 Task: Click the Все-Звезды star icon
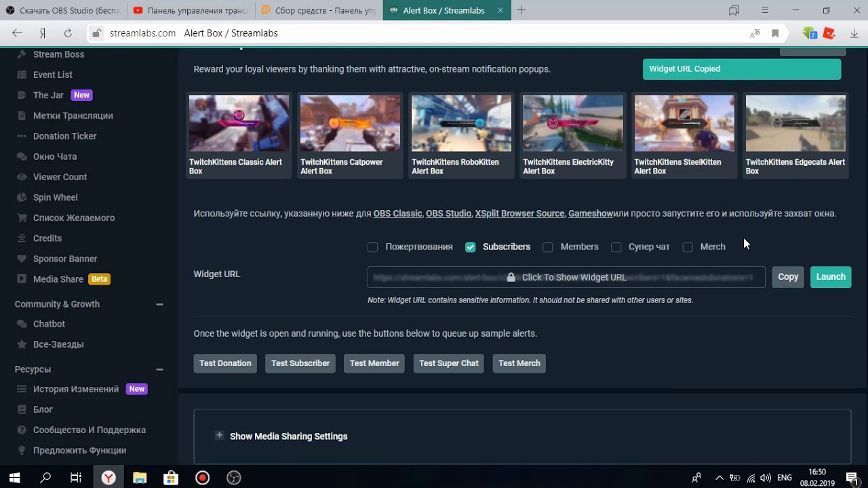click(20, 344)
